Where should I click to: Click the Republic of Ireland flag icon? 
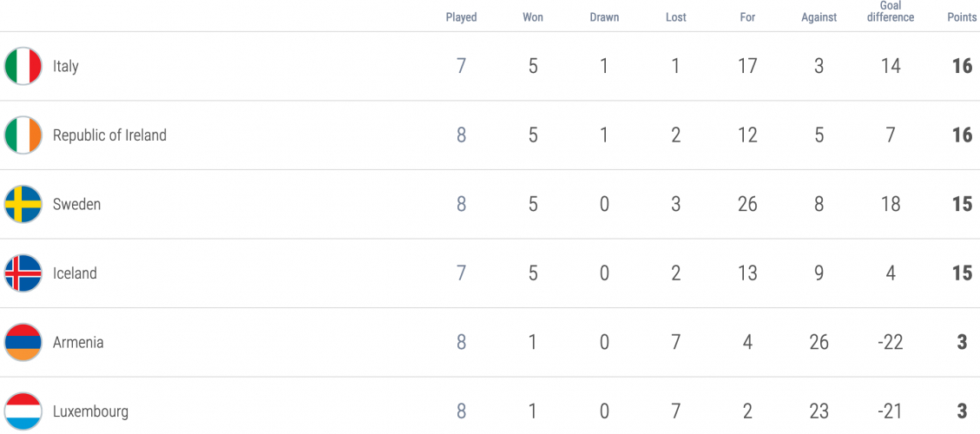pyautogui.click(x=23, y=135)
